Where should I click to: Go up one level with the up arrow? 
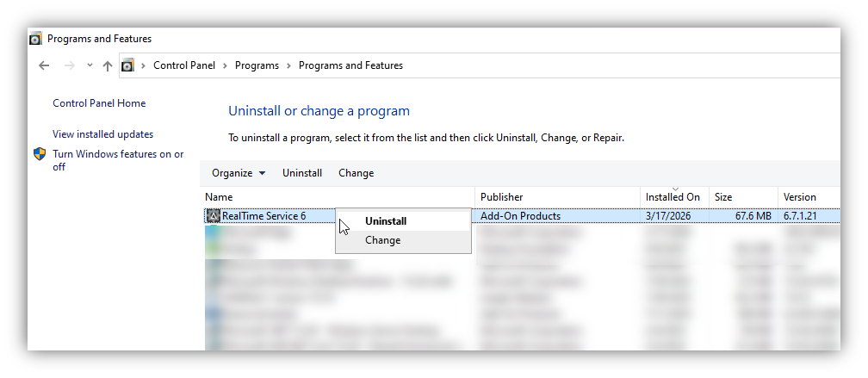[108, 65]
